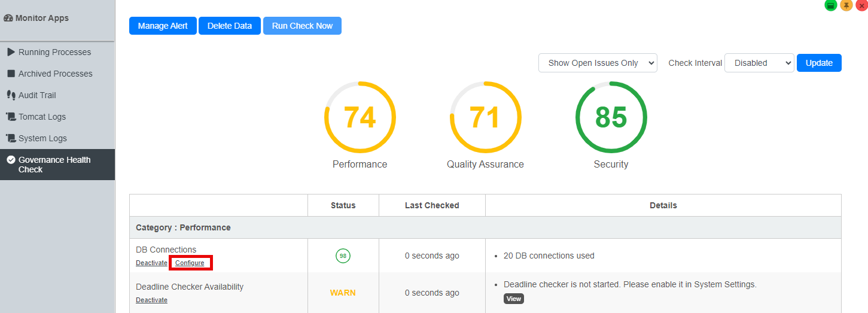The height and width of the screenshot is (313, 868).
Task: Open Running Processes in the sidebar
Action: pyautogui.click(x=57, y=52)
